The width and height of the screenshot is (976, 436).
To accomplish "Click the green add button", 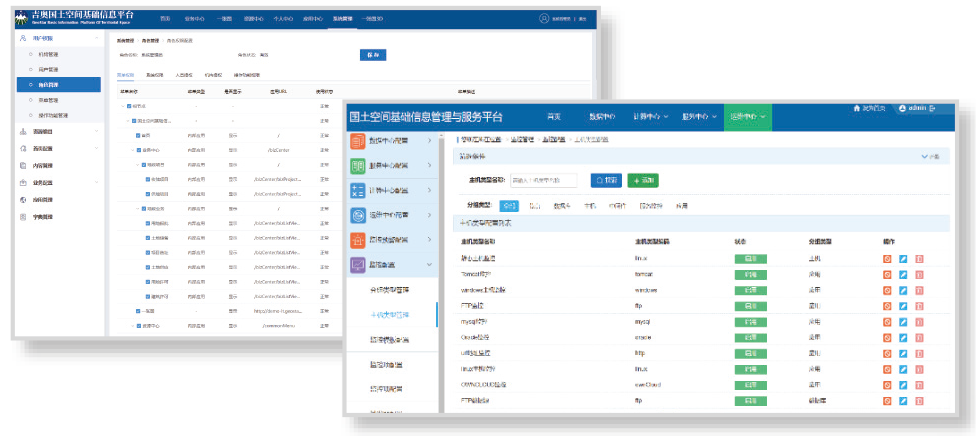I will (643, 181).
